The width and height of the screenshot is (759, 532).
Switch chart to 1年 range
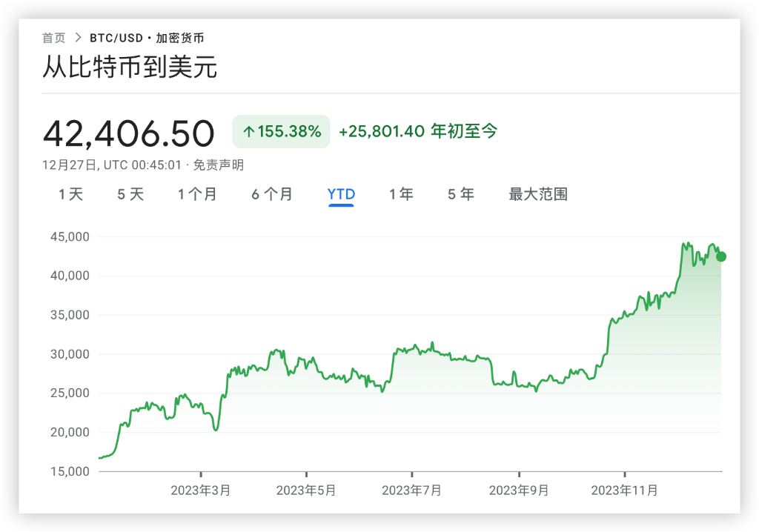coord(402,194)
